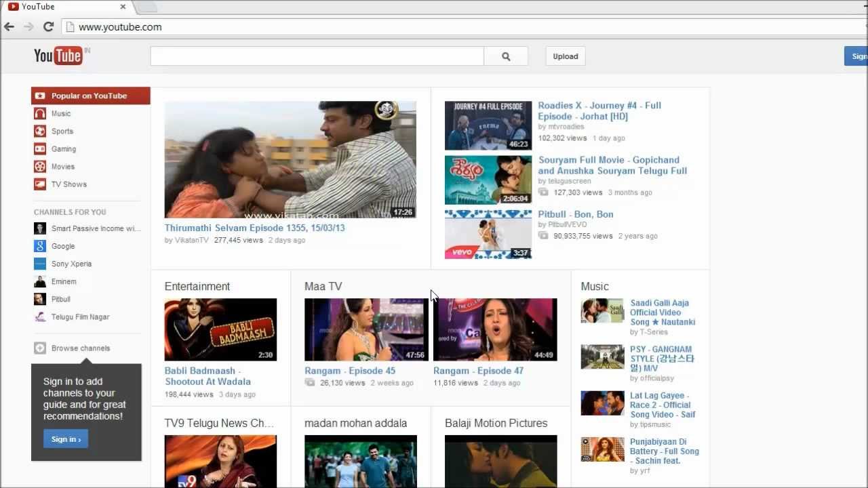Open Punjabiyaan Di Battery song link

pyautogui.click(x=665, y=451)
